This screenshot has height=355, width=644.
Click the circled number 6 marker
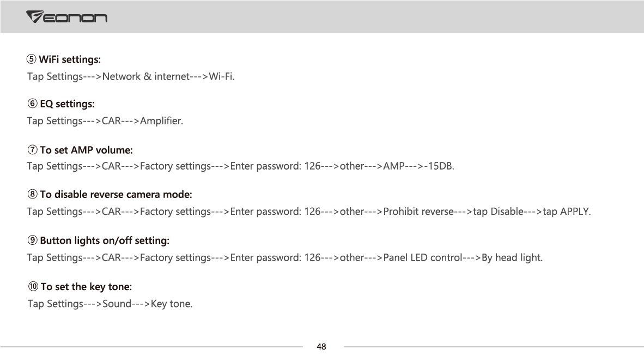click(32, 104)
